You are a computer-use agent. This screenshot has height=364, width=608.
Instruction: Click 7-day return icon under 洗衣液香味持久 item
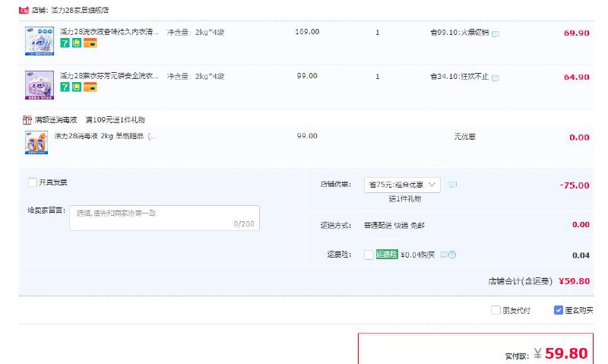tap(65, 43)
